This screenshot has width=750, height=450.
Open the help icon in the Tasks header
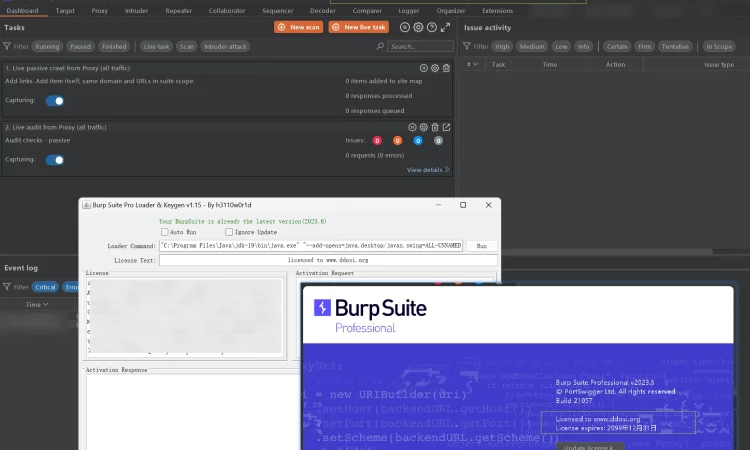[x=431, y=27]
